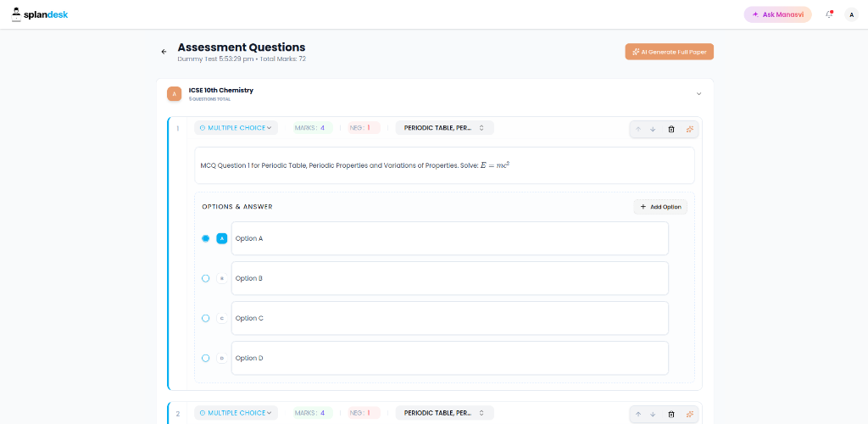This screenshot has height=424, width=868.
Task: Click the 5 QUESTIONS TOTAL label
Action: pyautogui.click(x=210, y=99)
